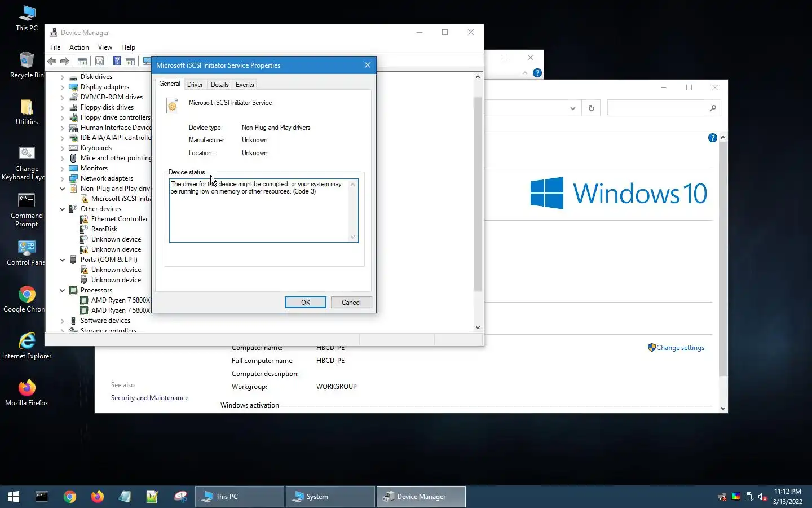The width and height of the screenshot is (812, 508).
Task: Collapse the Non-Plug and Play drivers node
Action: (63, 189)
